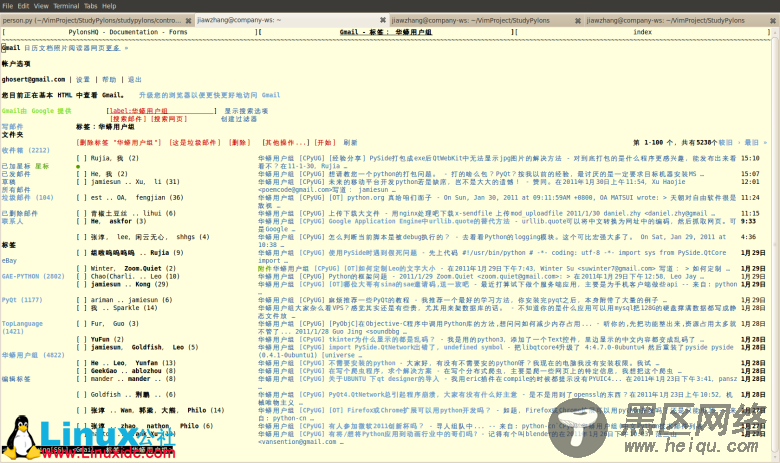Image resolution: width=780 pixels, height=463 pixels.
Task: Select the checkbox for Me, askfor (3)
Action: (82, 221)
